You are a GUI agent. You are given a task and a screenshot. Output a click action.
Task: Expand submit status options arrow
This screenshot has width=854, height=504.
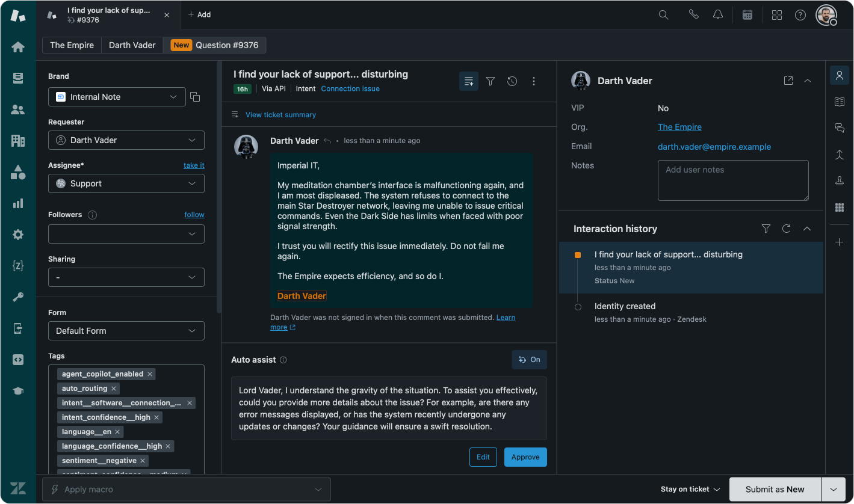coord(834,490)
